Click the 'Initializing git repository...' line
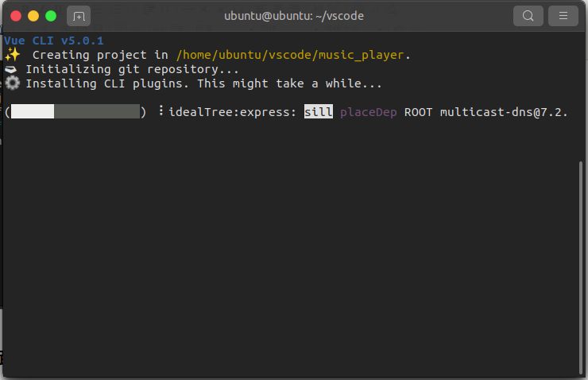This screenshot has height=380, width=588. pos(132,69)
